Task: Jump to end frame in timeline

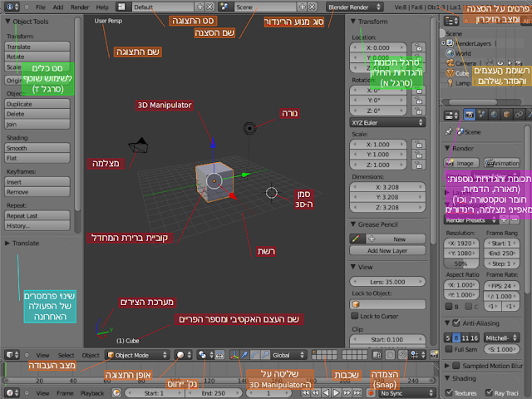Action: point(357,393)
